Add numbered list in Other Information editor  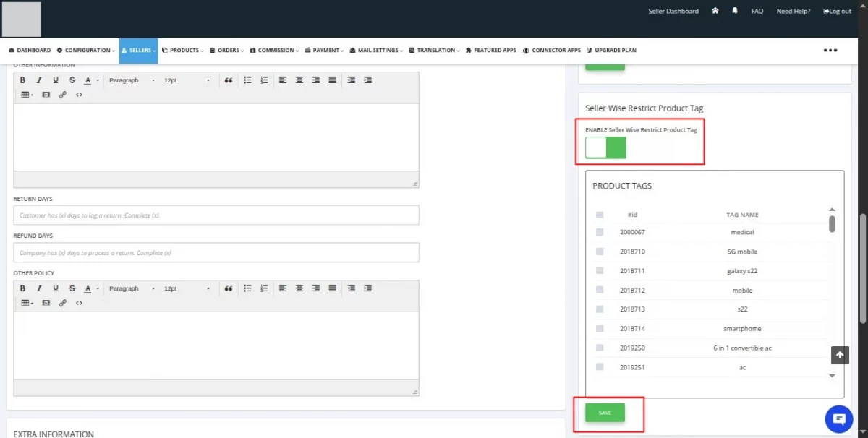pyautogui.click(x=265, y=80)
